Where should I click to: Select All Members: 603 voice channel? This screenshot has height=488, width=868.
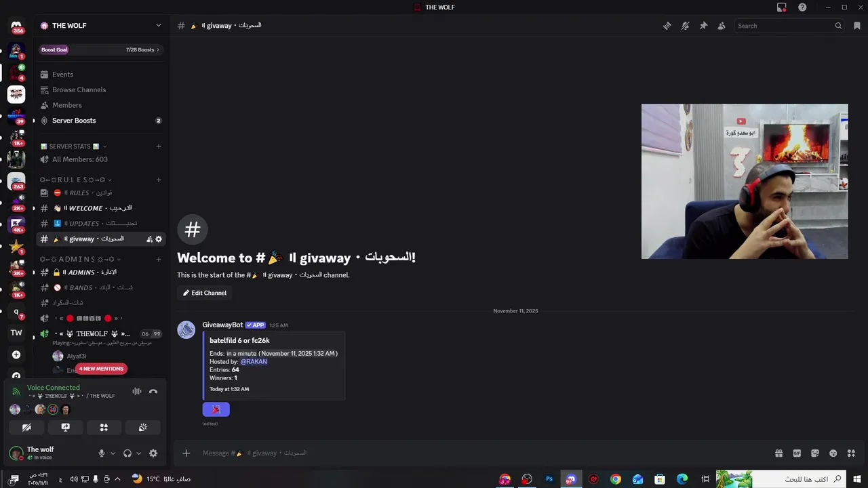[101, 159]
